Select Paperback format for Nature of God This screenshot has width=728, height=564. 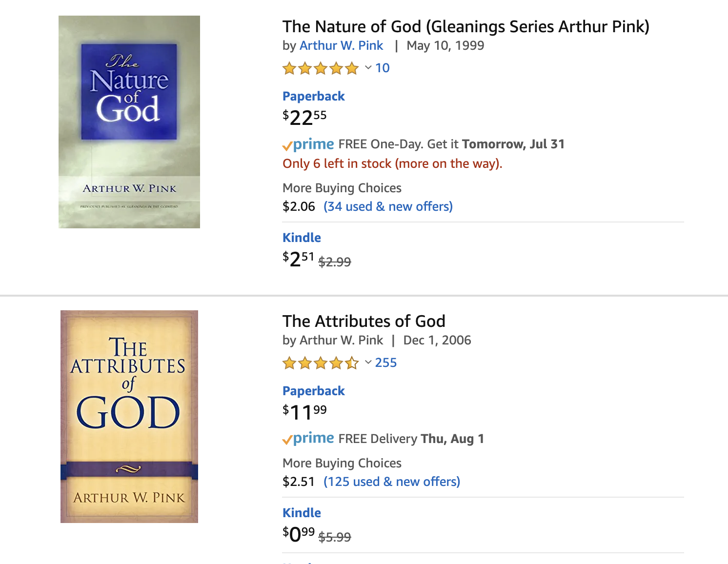click(313, 96)
